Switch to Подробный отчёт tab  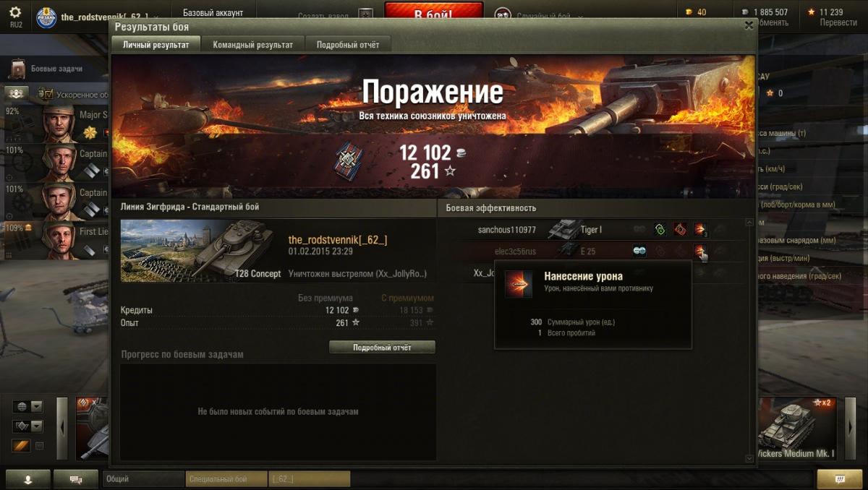pyautogui.click(x=348, y=45)
